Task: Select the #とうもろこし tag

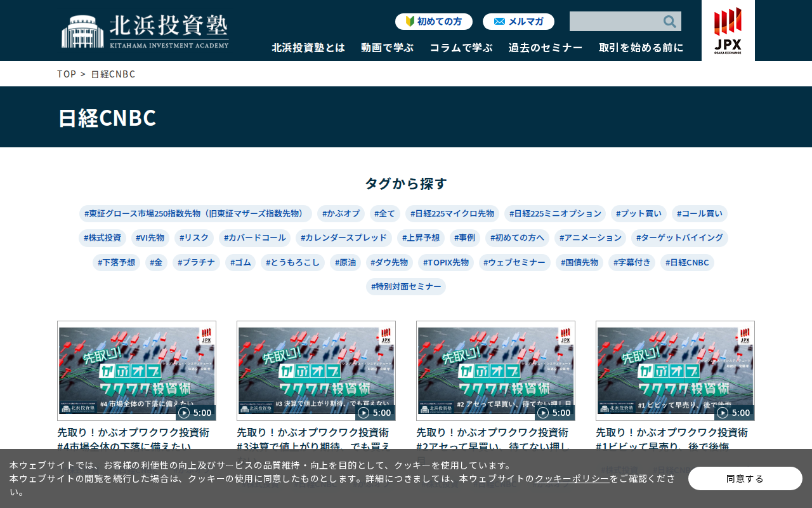Action: (x=293, y=263)
